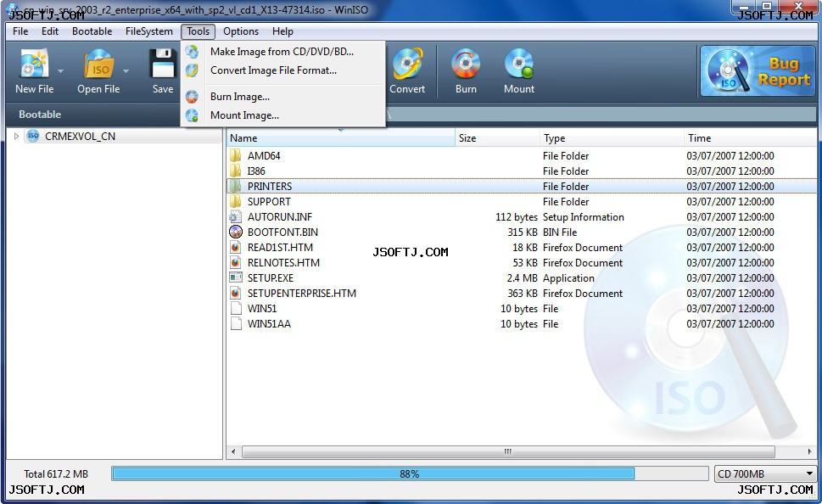
Task: Open the Options menu
Action: 241,31
